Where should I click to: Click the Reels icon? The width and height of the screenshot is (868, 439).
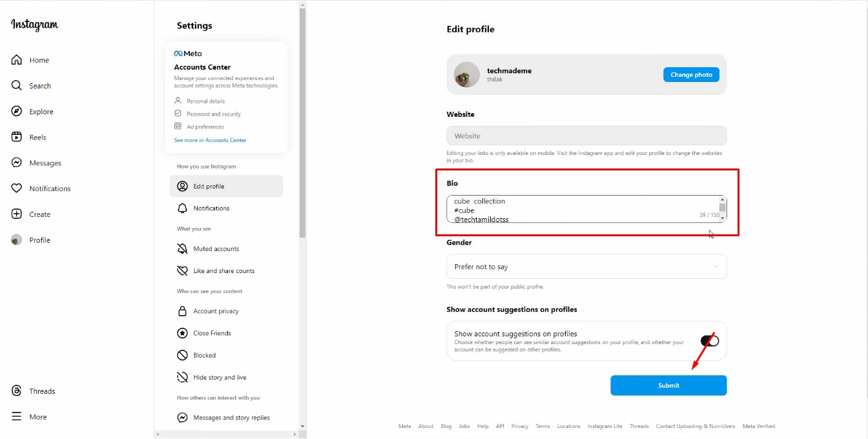pyautogui.click(x=15, y=137)
